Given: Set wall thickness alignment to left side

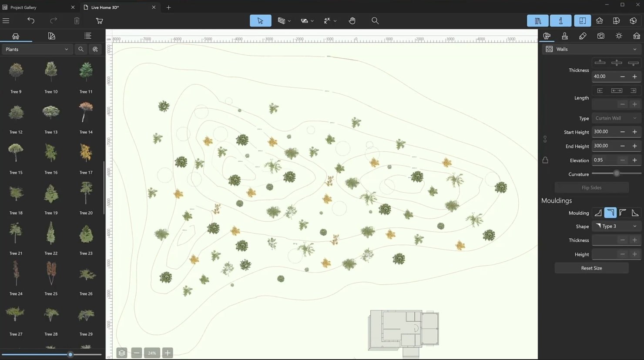Looking at the screenshot, I should (600, 63).
